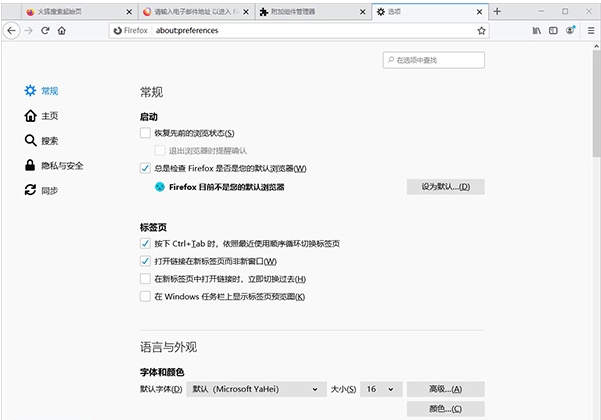
Task: Click the sad face icon by default browser notice
Action: click(x=159, y=187)
